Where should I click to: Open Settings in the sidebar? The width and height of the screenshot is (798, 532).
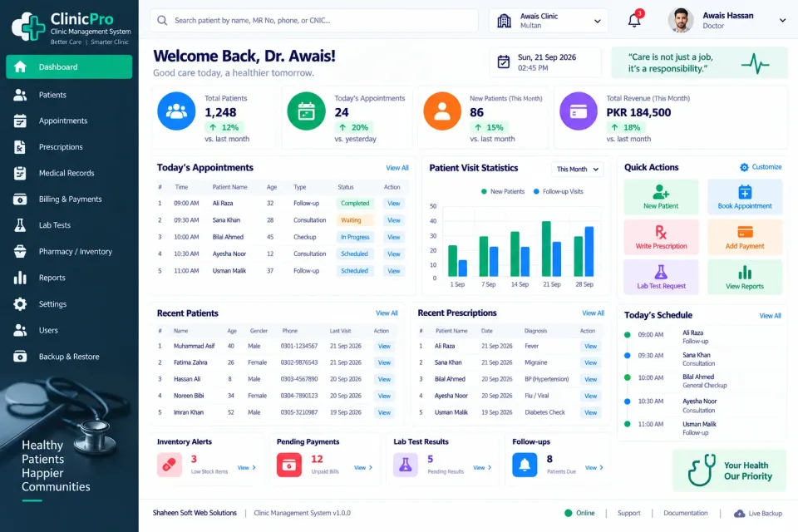[69, 304]
